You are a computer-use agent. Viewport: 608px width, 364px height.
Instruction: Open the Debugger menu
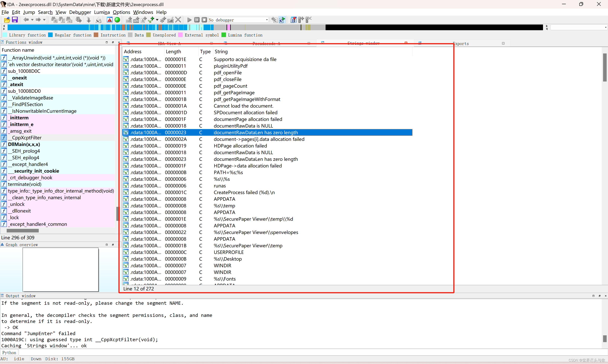(x=80, y=12)
